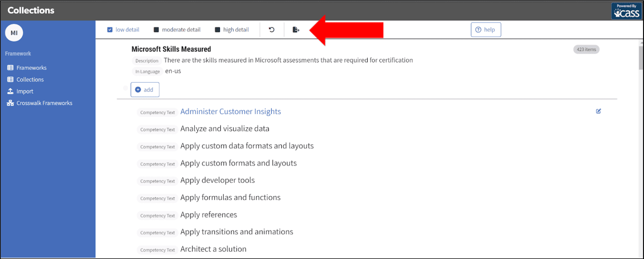Click the Collections table icon in the sidebar
The image size is (644, 259).
[x=10, y=79]
